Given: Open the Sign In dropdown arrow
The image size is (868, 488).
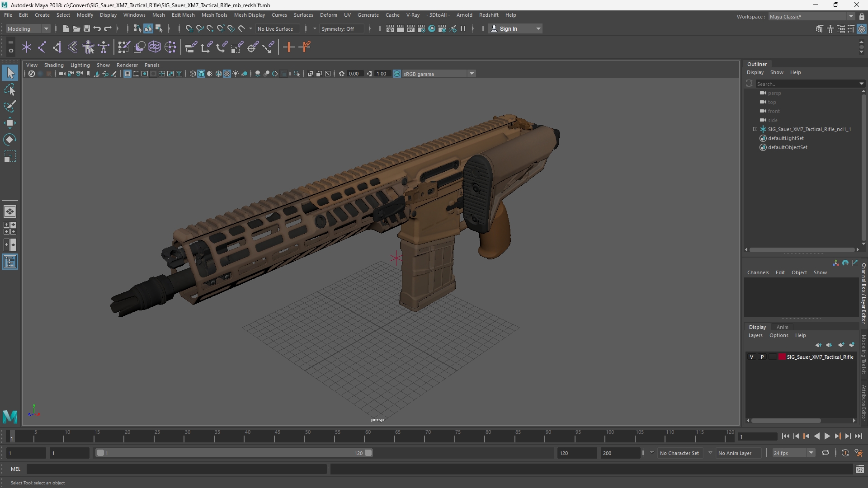Looking at the screenshot, I should (x=538, y=28).
